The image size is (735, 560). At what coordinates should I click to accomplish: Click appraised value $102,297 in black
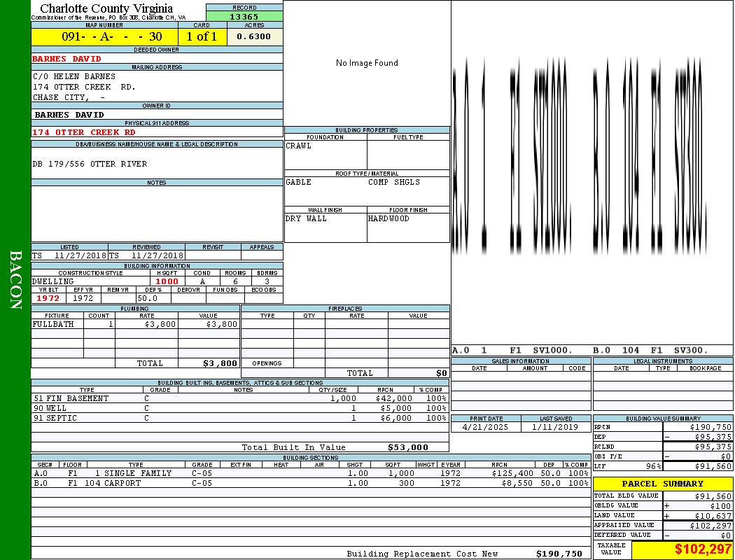[710, 525]
